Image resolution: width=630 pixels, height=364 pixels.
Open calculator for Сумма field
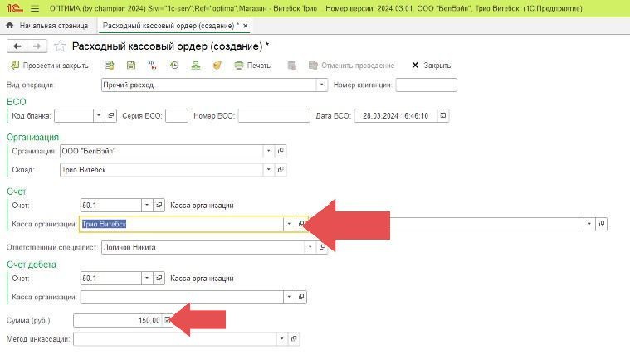168,319
